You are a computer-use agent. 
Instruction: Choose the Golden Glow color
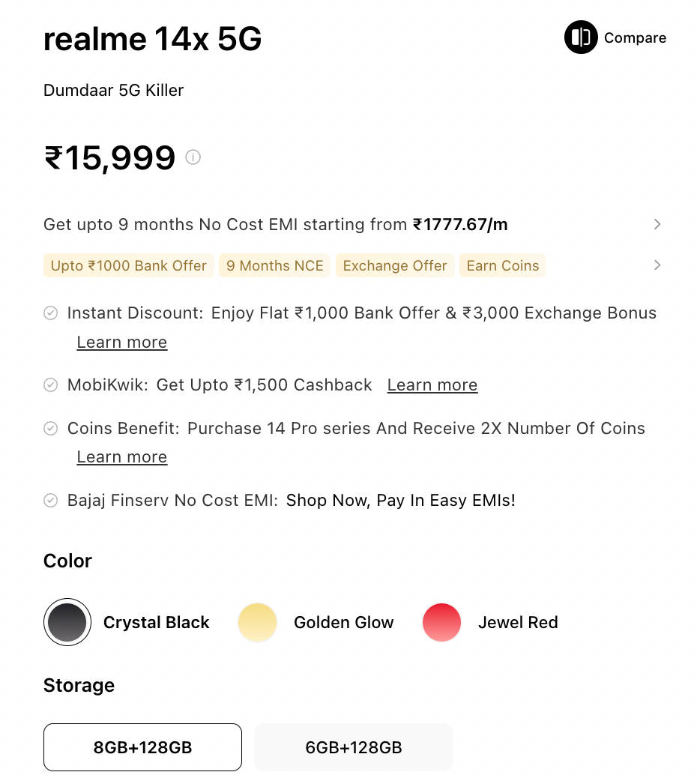[257, 622]
